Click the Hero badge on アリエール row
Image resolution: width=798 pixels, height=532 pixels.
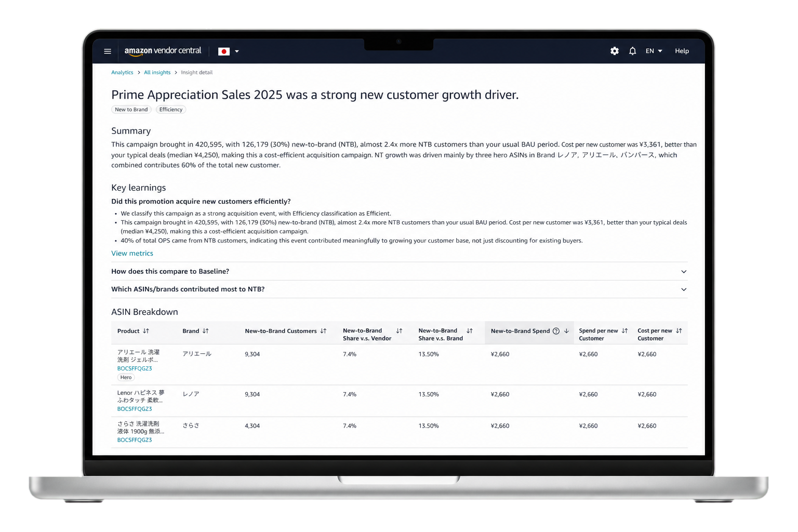(126, 378)
